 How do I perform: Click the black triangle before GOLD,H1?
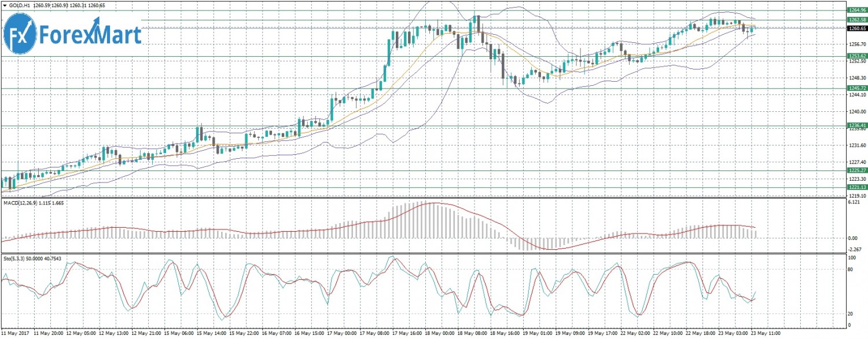(x=4, y=5)
